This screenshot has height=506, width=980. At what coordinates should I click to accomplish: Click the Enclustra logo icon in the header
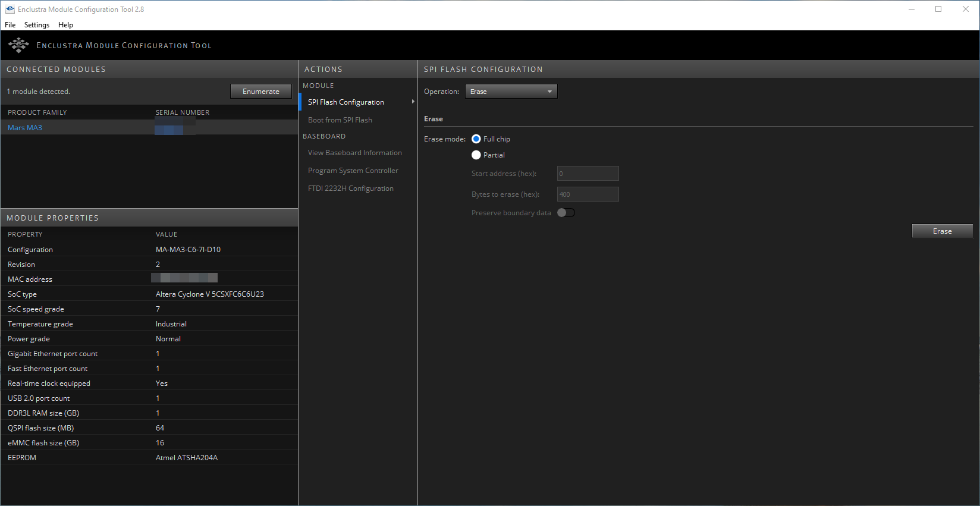tap(18, 45)
